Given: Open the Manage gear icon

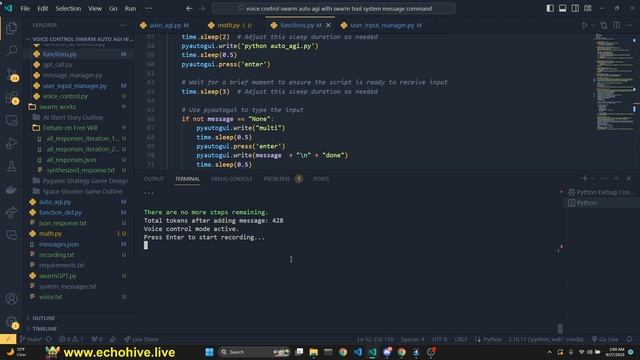Looking at the screenshot, I should point(11,322).
